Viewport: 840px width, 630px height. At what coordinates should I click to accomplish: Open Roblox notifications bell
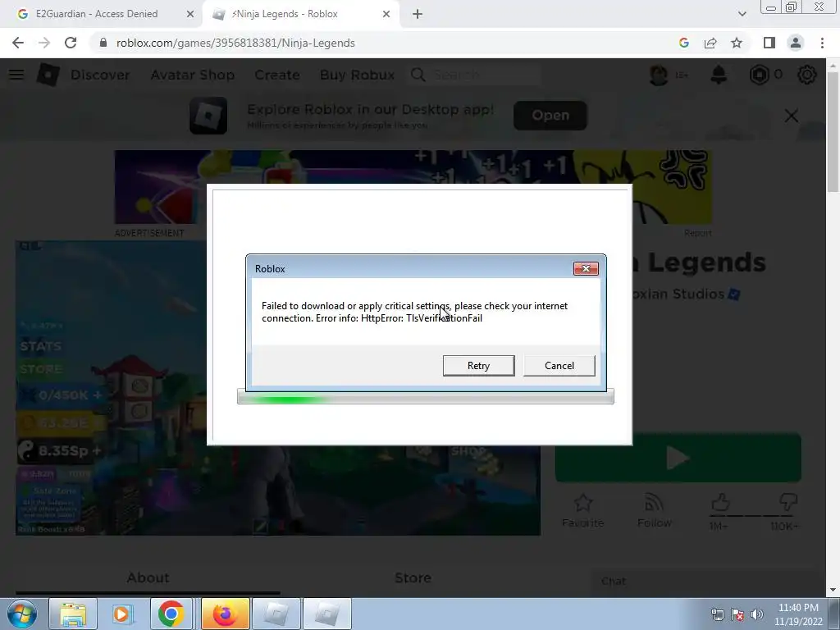pos(719,75)
